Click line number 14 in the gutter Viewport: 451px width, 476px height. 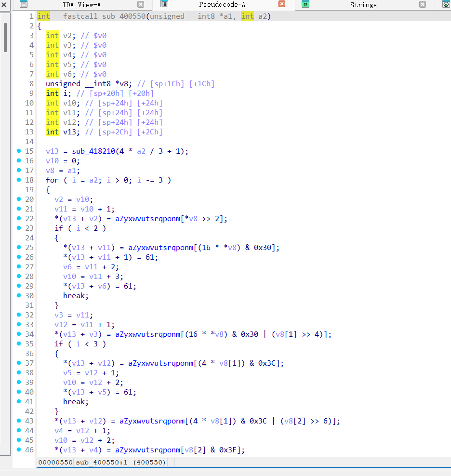pos(29,142)
